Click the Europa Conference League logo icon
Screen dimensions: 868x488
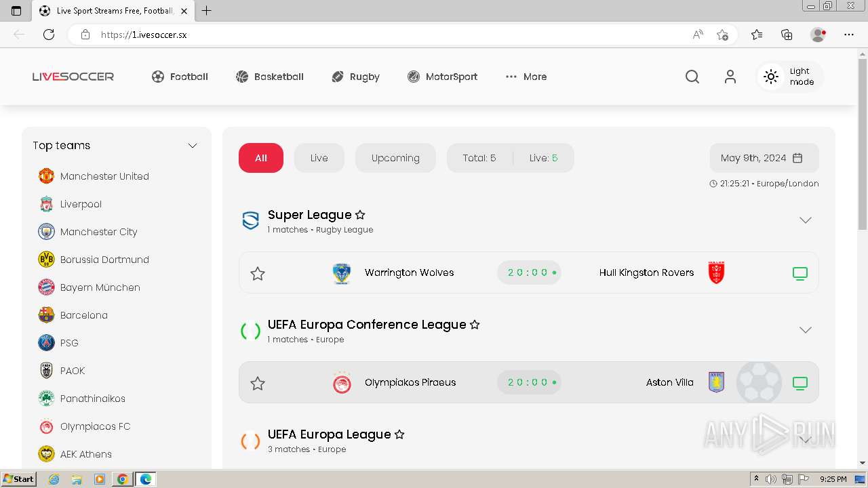[251, 331]
